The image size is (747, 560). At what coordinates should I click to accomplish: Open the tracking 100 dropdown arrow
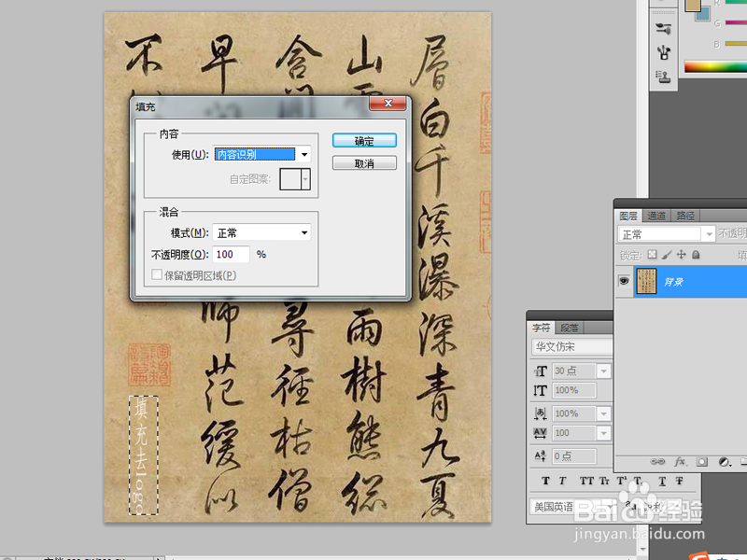click(x=603, y=433)
